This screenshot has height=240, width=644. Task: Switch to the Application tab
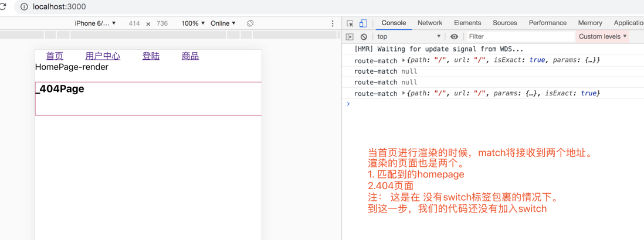pos(628,23)
